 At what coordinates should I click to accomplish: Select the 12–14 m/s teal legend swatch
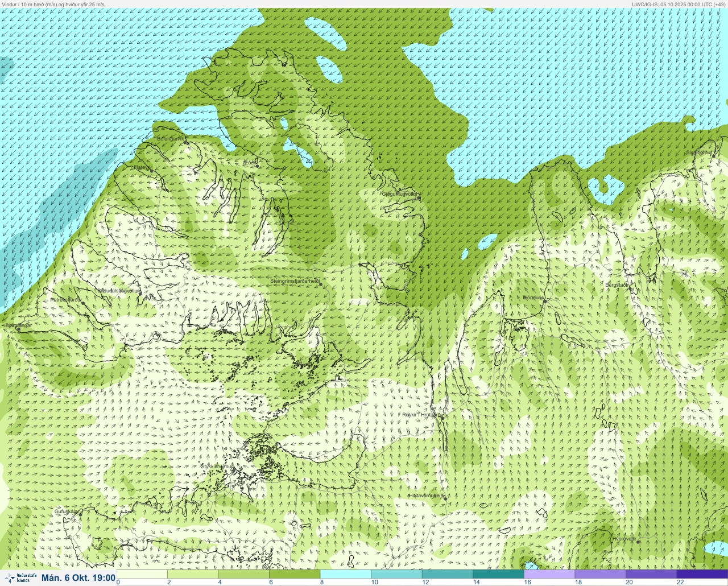[448, 574]
